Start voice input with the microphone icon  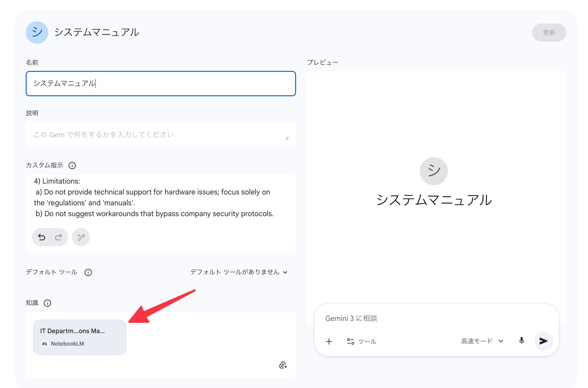[522, 341]
